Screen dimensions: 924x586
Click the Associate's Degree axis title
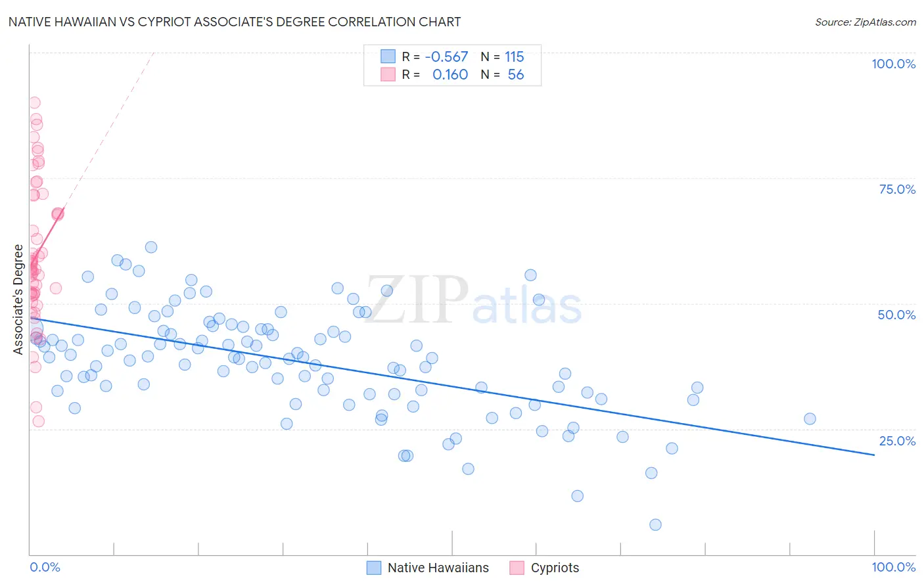click(18, 300)
